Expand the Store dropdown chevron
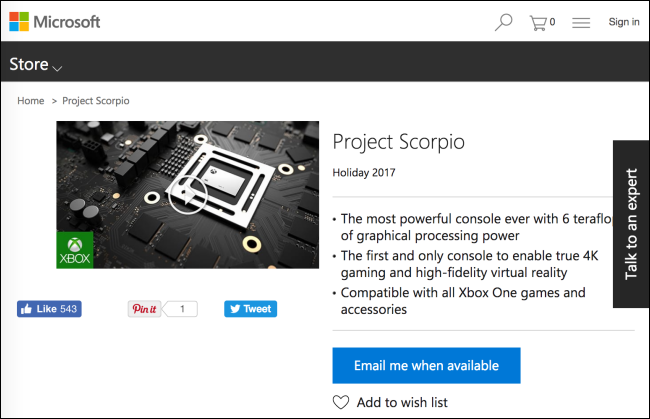650x419 pixels. pos(58,68)
